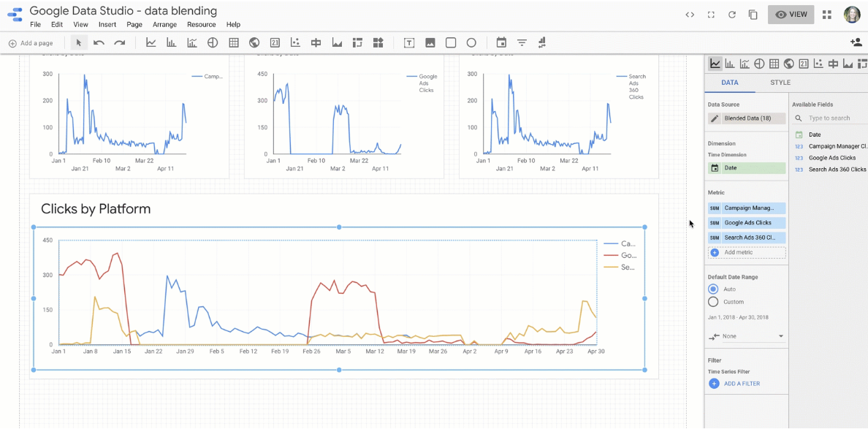Insert a bar chart from main toolbar

(x=172, y=42)
